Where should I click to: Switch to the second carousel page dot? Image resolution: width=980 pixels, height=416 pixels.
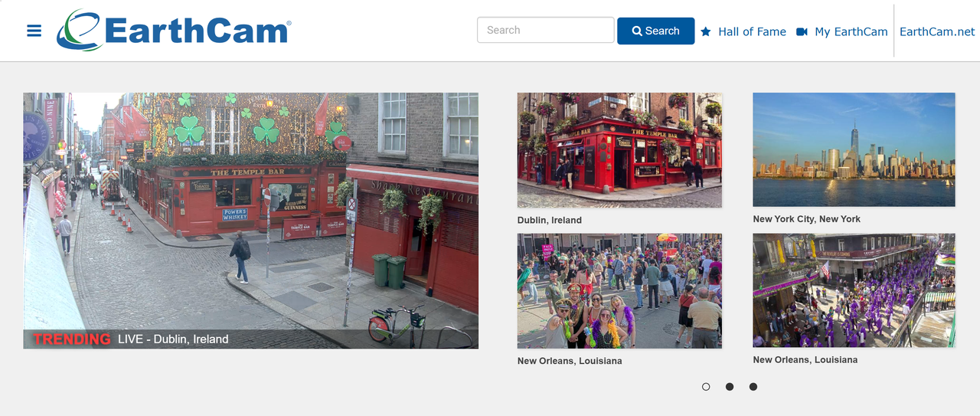click(730, 387)
